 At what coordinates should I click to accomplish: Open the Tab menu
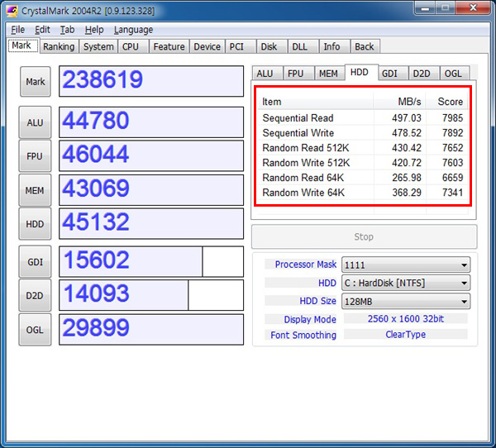click(67, 30)
